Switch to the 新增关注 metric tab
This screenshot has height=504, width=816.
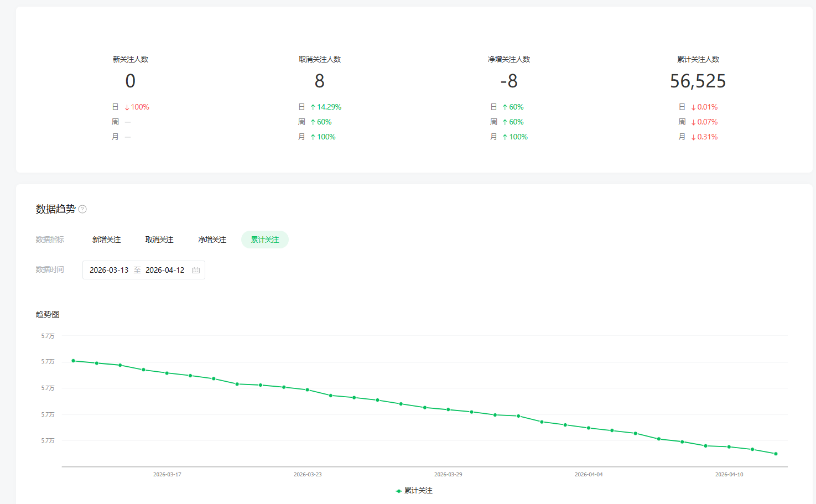coord(106,240)
